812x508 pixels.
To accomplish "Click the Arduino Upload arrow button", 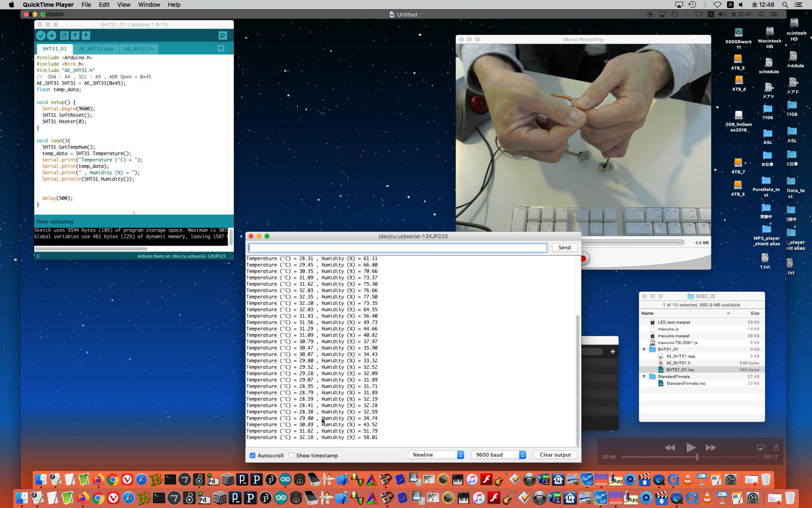I will (x=52, y=36).
